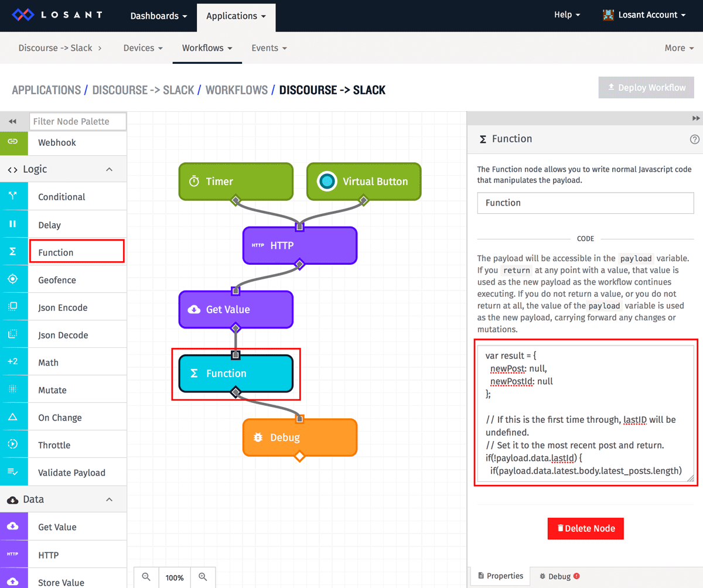
Task: Click the Webhook node palette icon
Action: tap(13, 142)
